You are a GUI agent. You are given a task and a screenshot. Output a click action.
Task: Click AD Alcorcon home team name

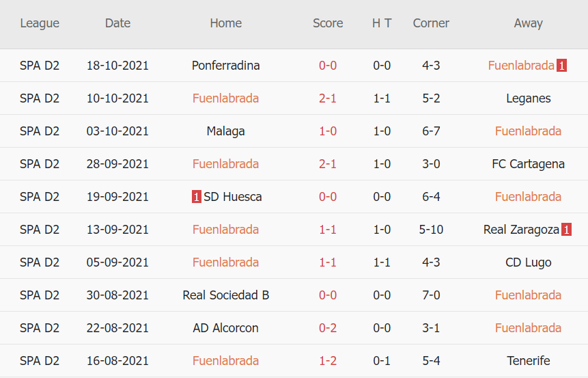click(225, 328)
